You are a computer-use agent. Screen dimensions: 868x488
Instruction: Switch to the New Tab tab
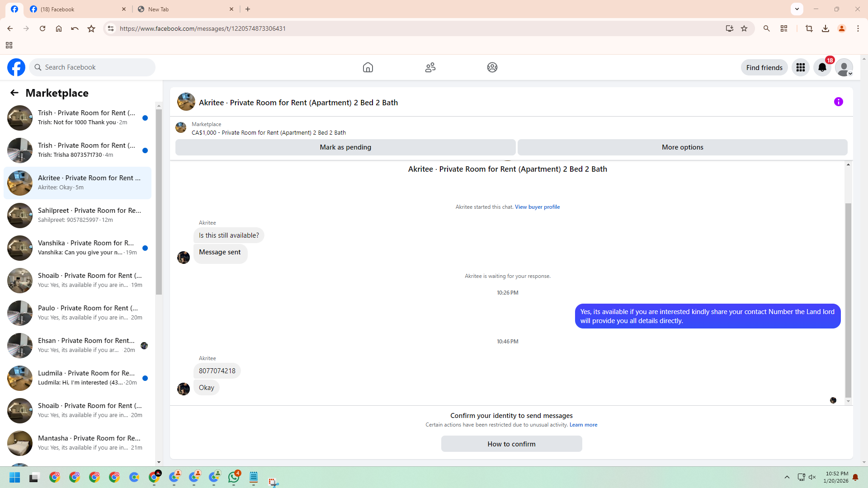[x=185, y=9]
